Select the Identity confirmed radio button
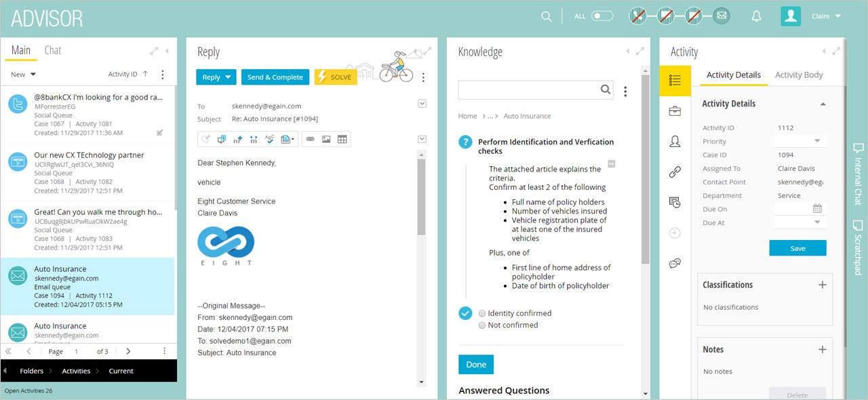Screen dimensions: 868x400 tap(481, 313)
